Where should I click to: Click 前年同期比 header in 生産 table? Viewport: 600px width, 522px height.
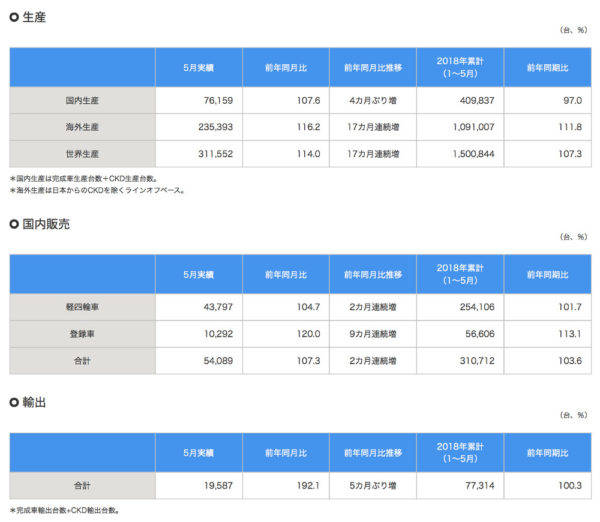548,68
